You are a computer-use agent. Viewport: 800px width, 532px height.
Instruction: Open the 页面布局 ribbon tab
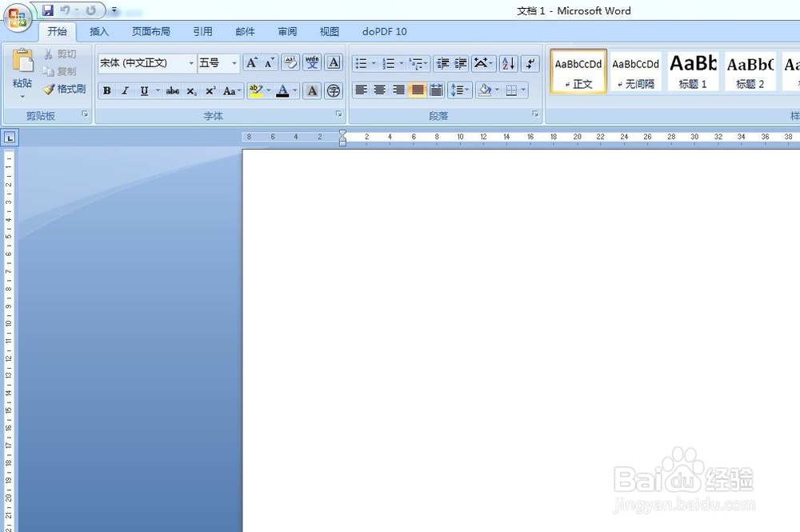point(151,32)
